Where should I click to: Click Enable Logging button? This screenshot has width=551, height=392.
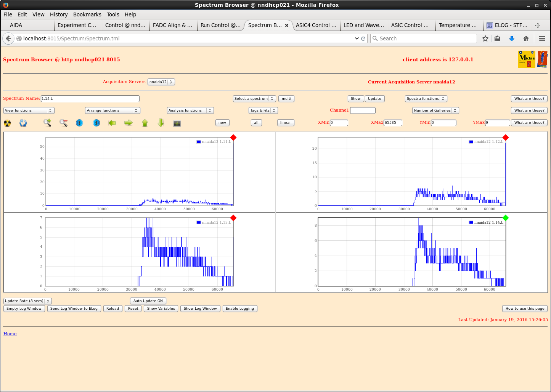[240, 309]
